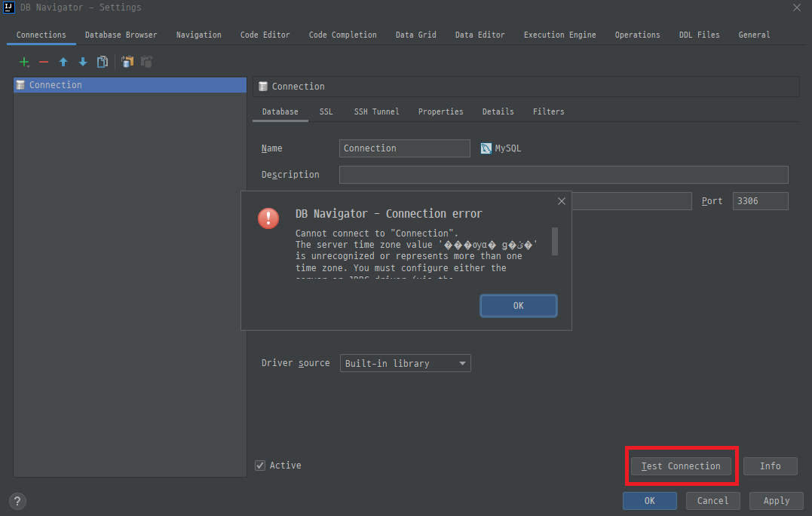Screen dimensions: 812x516
Task: Open help with the question mark icon
Action: click(x=17, y=501)
